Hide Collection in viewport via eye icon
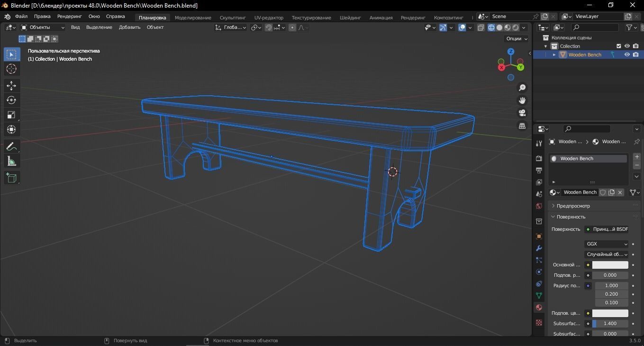The width and height of the screenshot is (644, 346). pos(627,46)
